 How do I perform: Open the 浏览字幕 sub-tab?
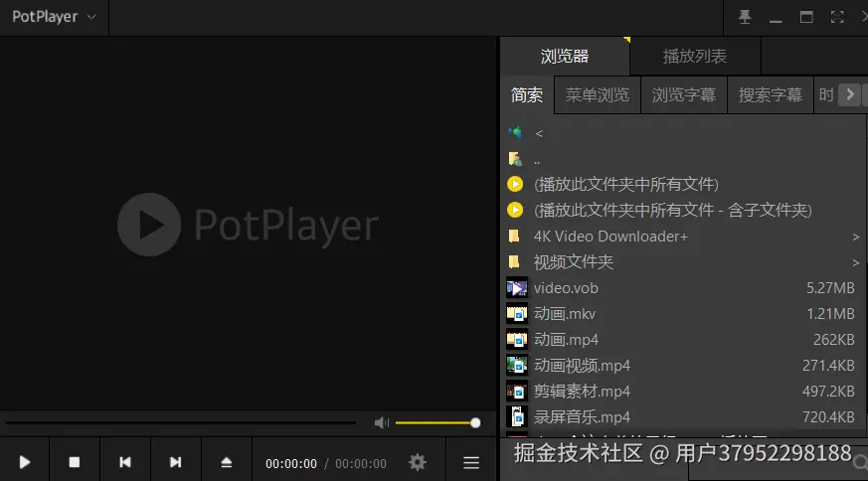(684, 95)
